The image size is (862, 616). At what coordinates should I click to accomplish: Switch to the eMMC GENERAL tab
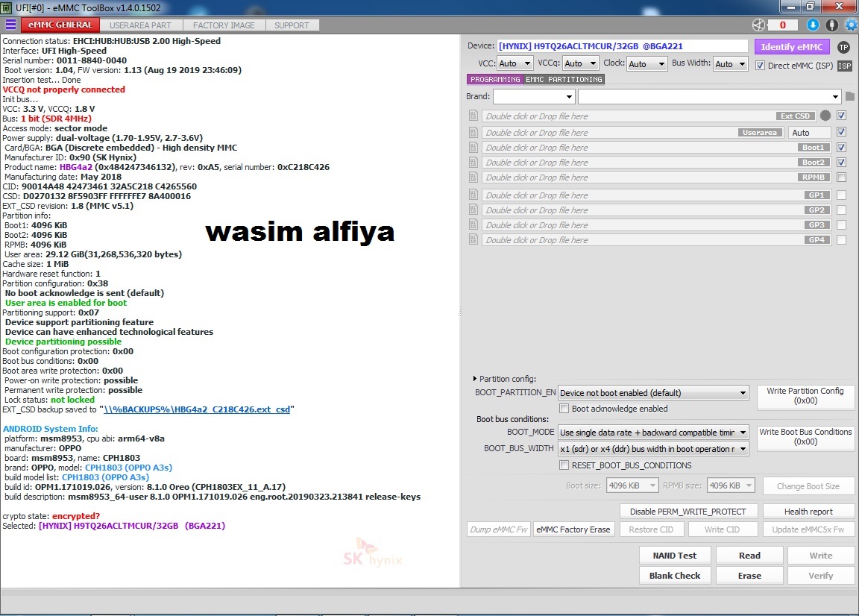[x=60, y=25]
